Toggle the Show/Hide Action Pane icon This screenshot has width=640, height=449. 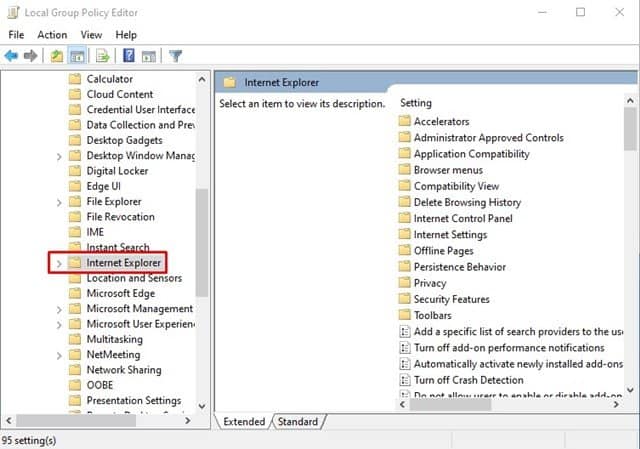pos(149,56)
